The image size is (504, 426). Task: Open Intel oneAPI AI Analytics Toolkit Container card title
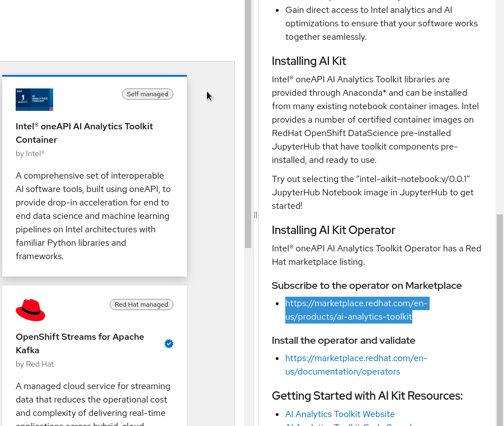tap(84, 133)
